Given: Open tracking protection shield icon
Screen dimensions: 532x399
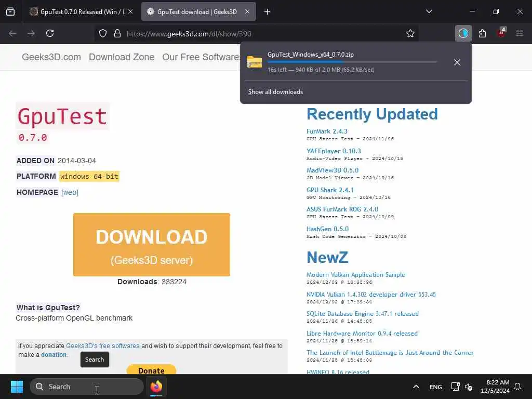Looking at the screenshot, I should [x=103, y=33].
